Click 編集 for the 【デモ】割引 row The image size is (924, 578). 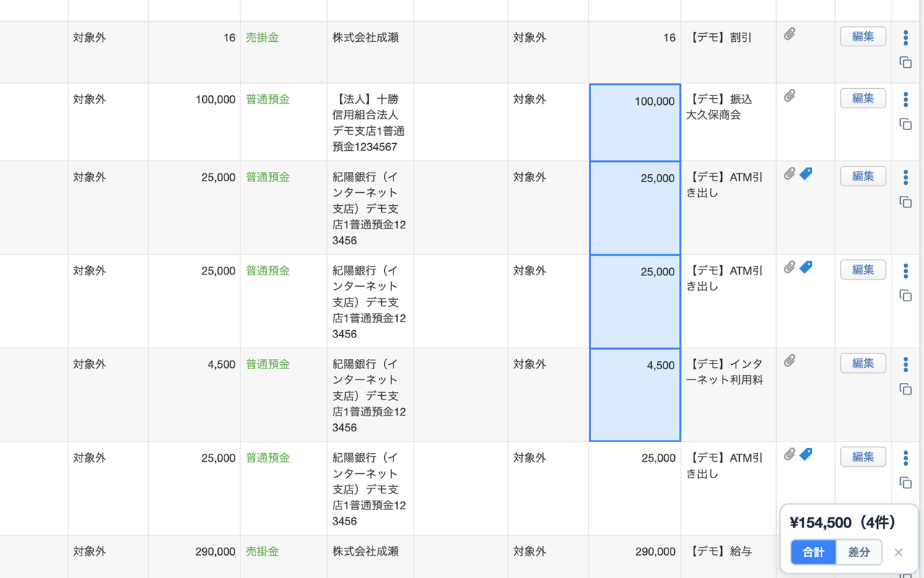click(x=863, y=36)
